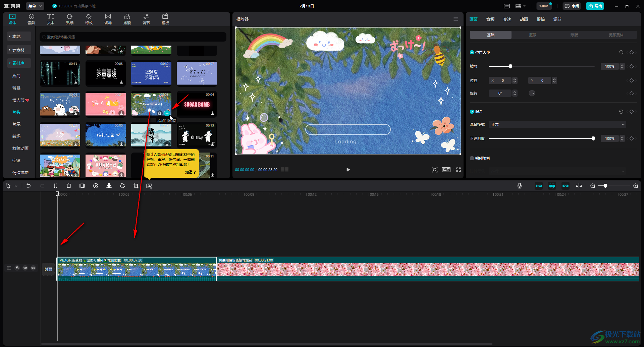Toggle auto snapping in timeline toolbar
644x347 pixels.
(552, 186)
